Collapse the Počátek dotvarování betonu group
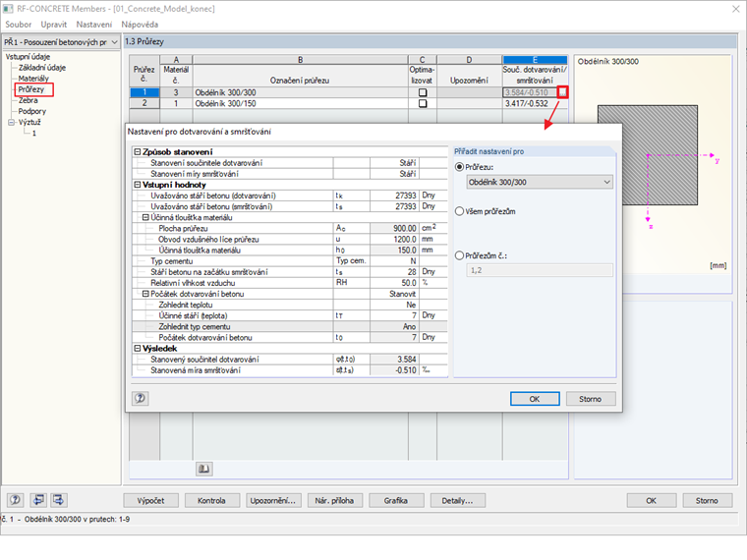Viewport: 747px width, 560px height. coord(145,294)
